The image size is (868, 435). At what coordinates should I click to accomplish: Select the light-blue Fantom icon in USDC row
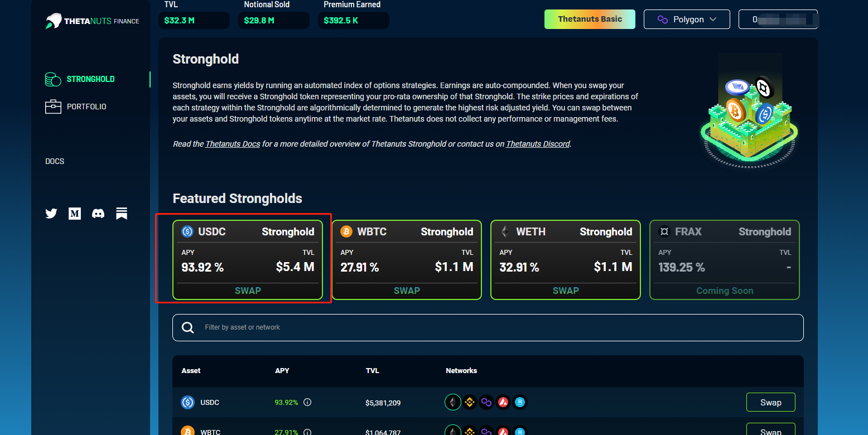(520, 402)
